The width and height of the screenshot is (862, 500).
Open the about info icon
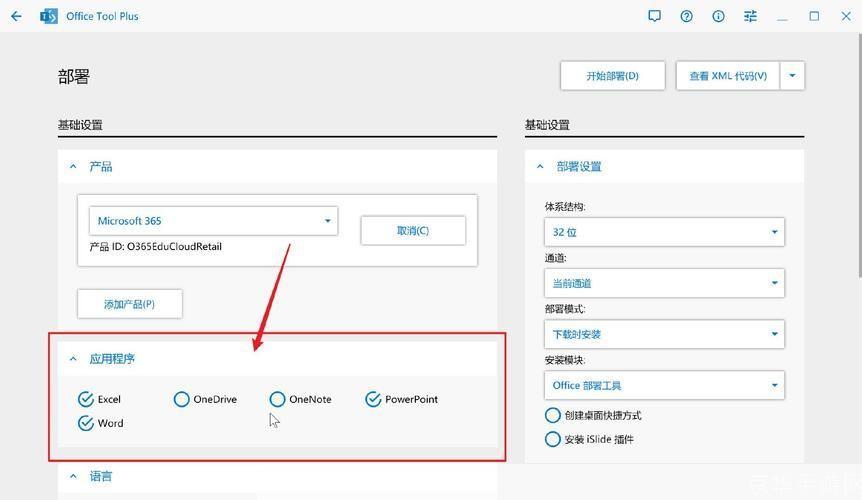(x=718, y=16)
